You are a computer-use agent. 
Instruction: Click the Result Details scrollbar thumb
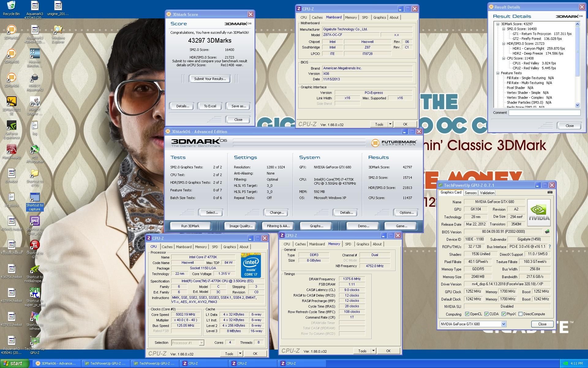pos(578,51)
